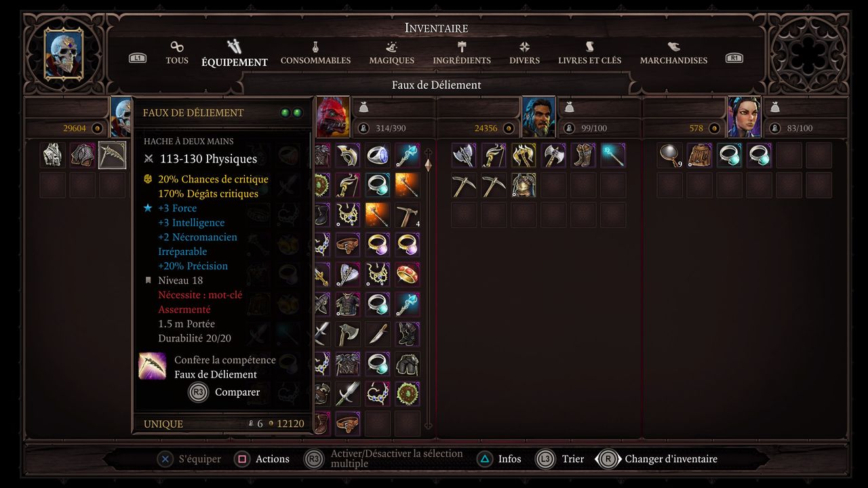Choose the red jeweled gold ring
The height and width of the screenshot is (488, 868).
pyautogui.click(x=408, y=274)
